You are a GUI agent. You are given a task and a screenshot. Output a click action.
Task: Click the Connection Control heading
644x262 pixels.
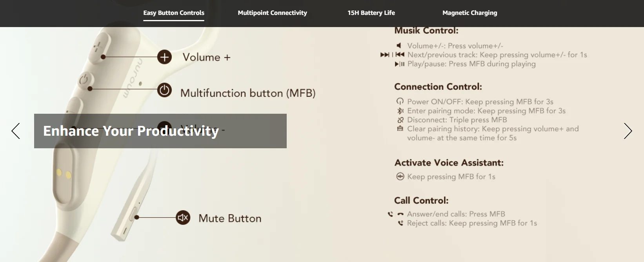click(x=438, y=87)
